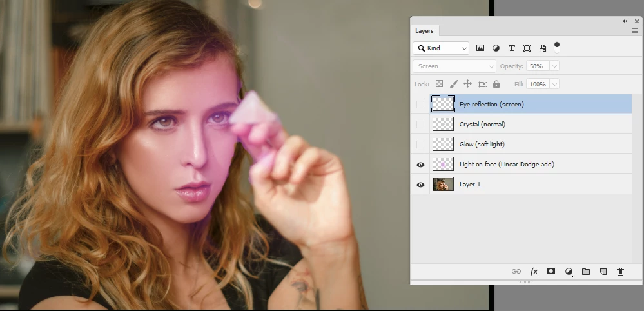
Task: Lock all padlock icon
Action: point(496,84)
